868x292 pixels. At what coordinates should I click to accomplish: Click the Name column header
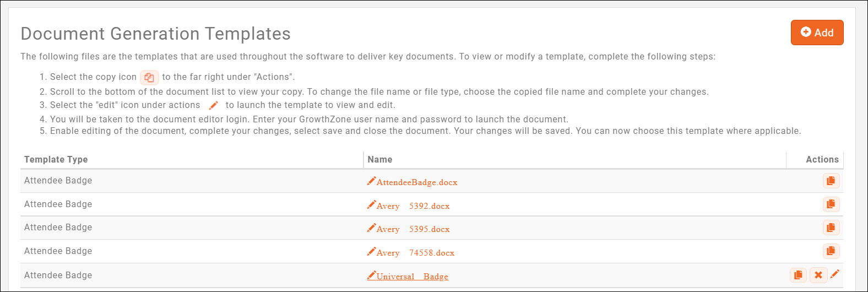coord(380,159)
